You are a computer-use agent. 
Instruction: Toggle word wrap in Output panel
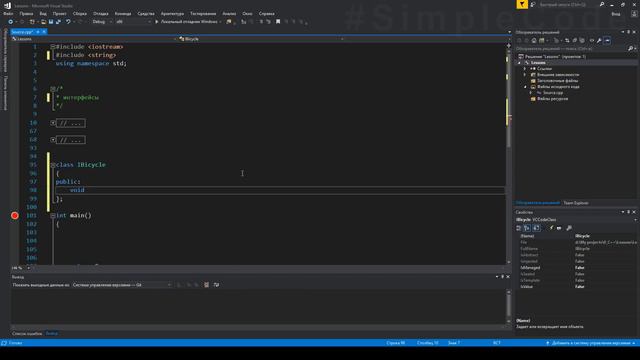click(216, 285)
